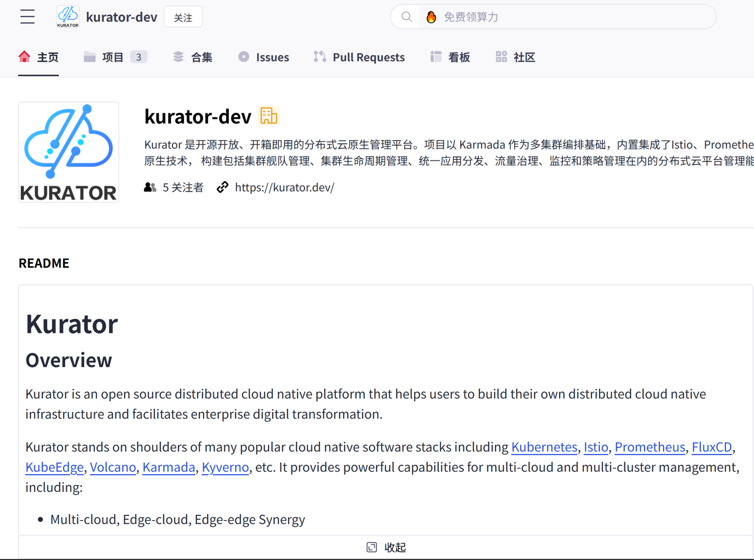This screenshot has height=560, width=754.
Task: Open the hamburger navigation menu
Action: click(x=27, y=17)
